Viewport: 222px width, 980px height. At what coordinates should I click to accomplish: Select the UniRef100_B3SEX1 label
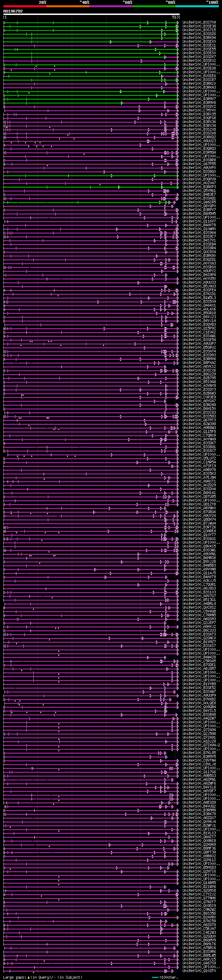(x=199, y=45)
